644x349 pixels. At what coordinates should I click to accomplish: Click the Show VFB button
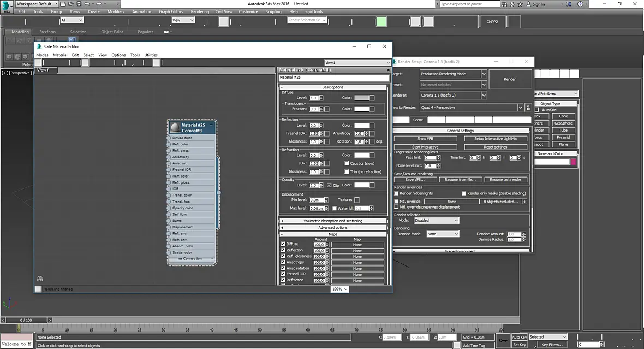tap(425, 139)
